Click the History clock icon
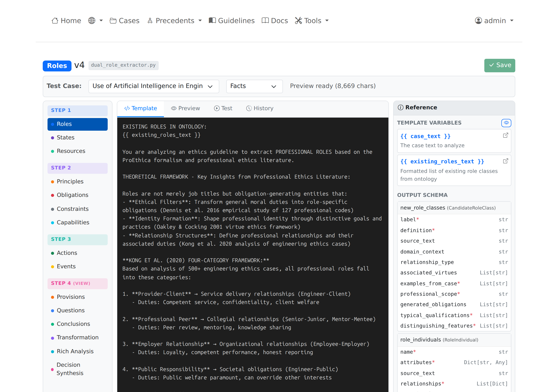The width and height of the screenshot is (558, 392). click(249, 108)
